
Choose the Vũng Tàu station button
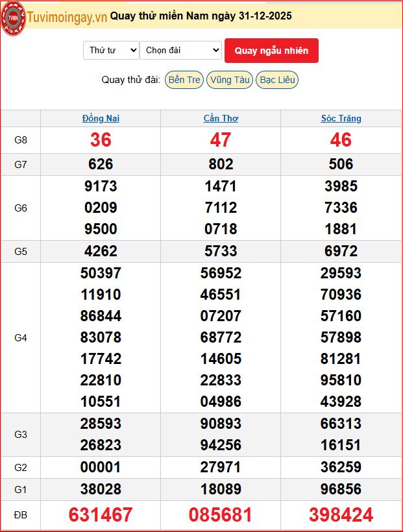pos(230,80)
